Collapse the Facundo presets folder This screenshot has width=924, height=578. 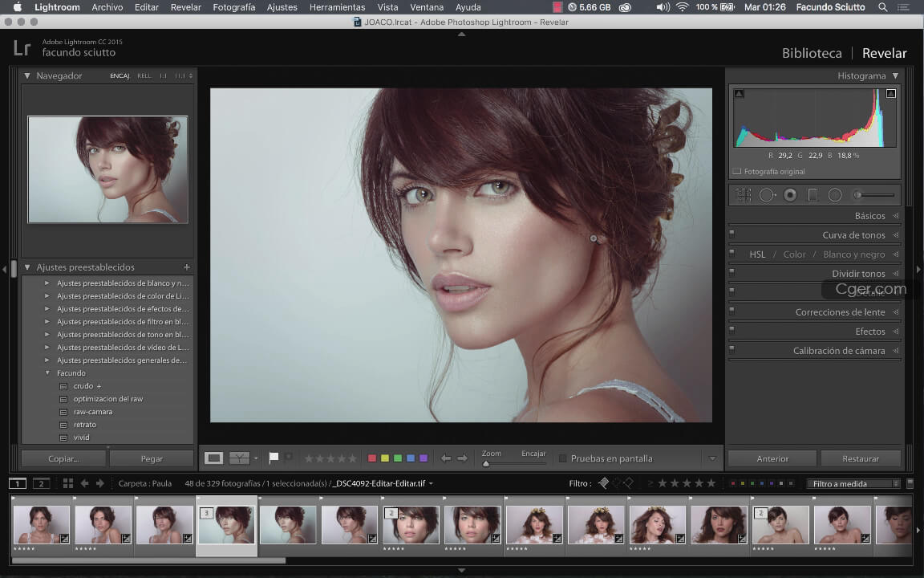(x=47, y=372)
